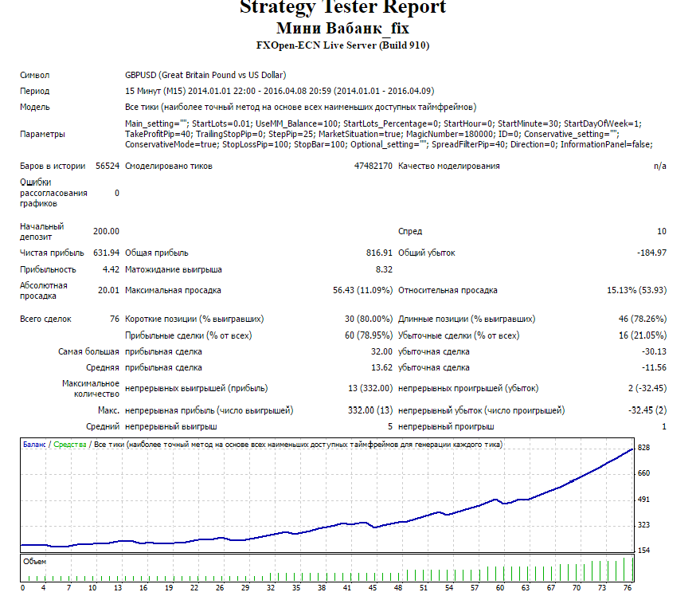Select consecutive losses value '2 (-32.45)'
700x592 pixels.
(647, 388)
